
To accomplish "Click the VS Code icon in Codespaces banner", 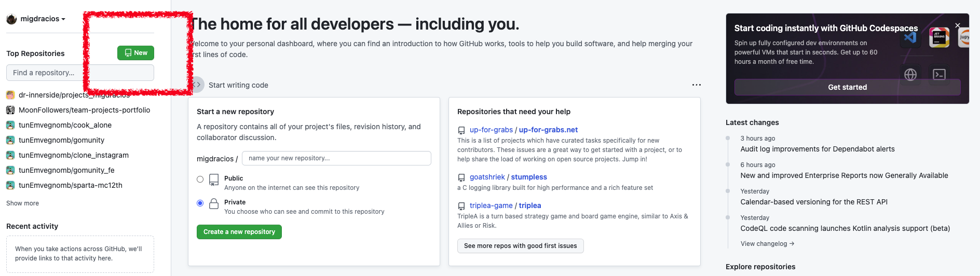I will point(910,37).
